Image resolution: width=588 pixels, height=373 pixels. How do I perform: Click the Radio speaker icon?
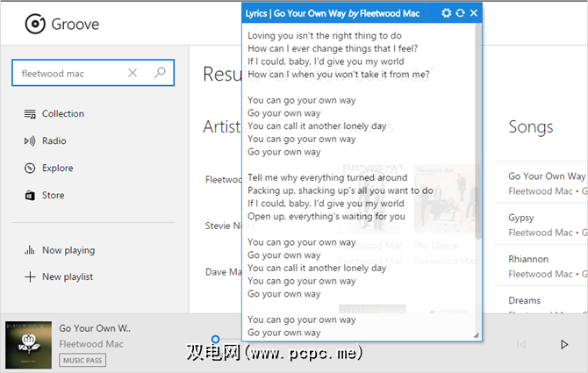pyautogui.click(x=30, y=141)
